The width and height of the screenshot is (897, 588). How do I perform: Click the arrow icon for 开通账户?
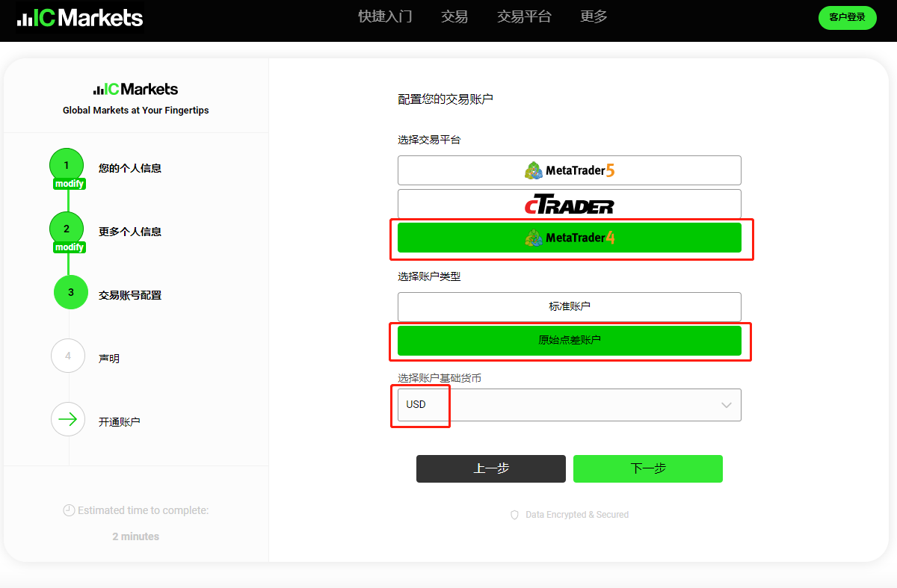68,419
